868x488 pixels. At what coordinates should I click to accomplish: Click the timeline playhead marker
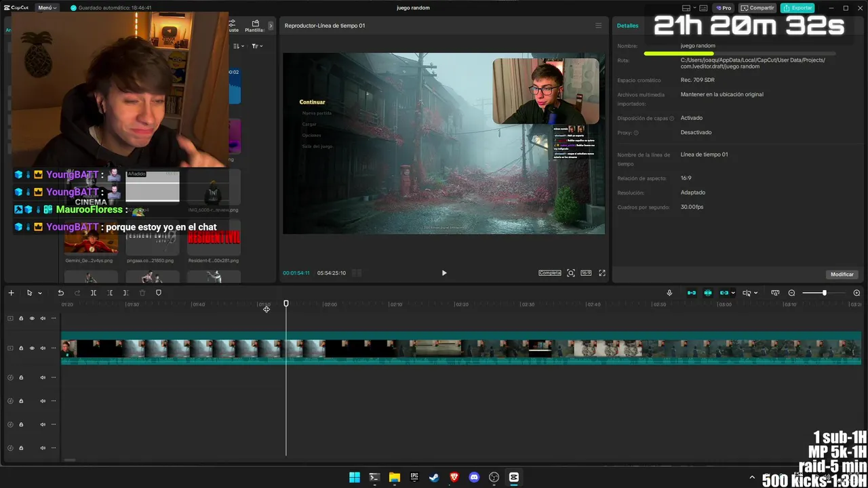point(286,304)
